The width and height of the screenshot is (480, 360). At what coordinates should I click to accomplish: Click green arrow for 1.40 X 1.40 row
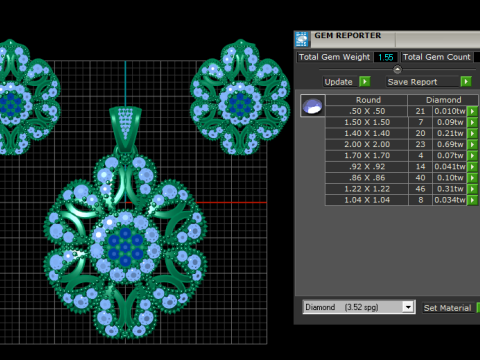(472, 133)
